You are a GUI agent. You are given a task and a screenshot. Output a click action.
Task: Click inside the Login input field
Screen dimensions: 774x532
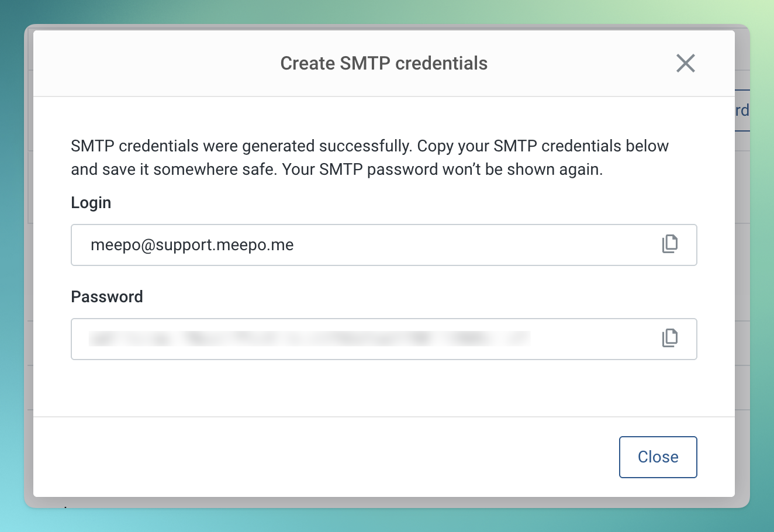click(x=468, y=245)
